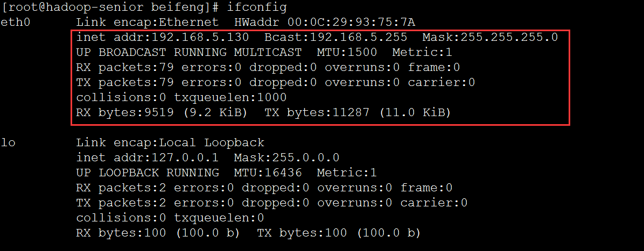Click the RX packets:79 entry
644x251 pixels.
coord(125,67)
